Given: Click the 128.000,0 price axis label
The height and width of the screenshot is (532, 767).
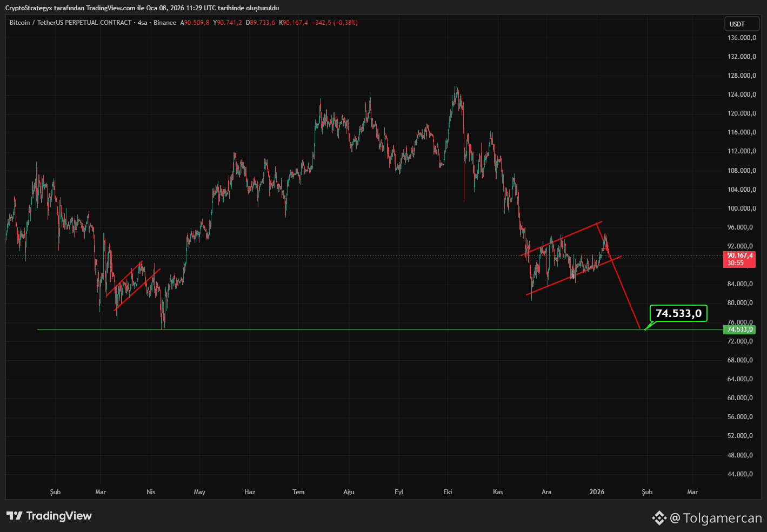Looking at the screenshot, I should (742, 76).
